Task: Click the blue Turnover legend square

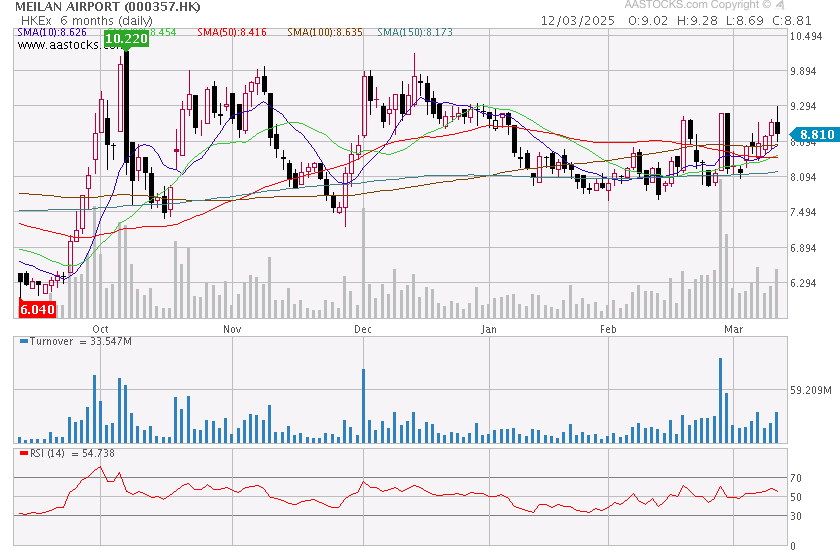Action: tap(23, 342)
